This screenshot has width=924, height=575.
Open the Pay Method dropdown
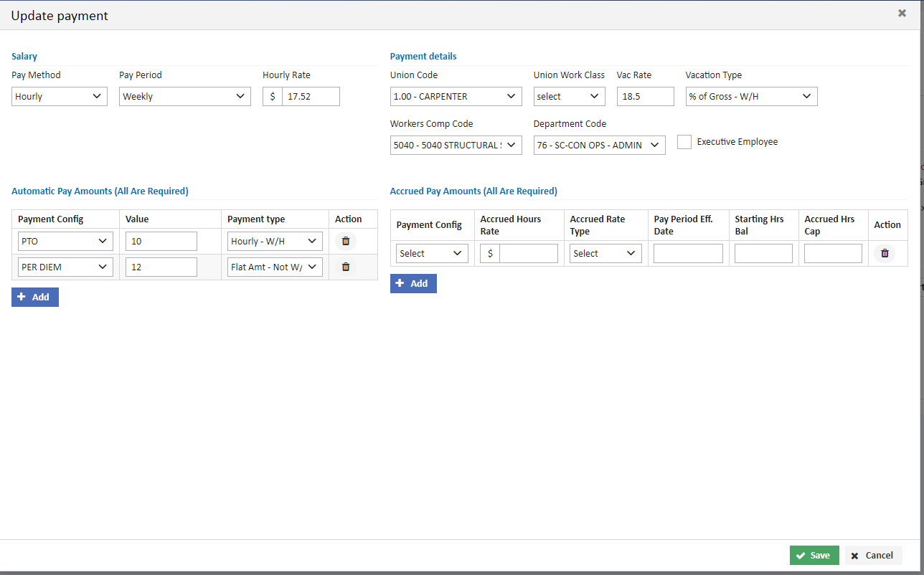click(60, 96)
